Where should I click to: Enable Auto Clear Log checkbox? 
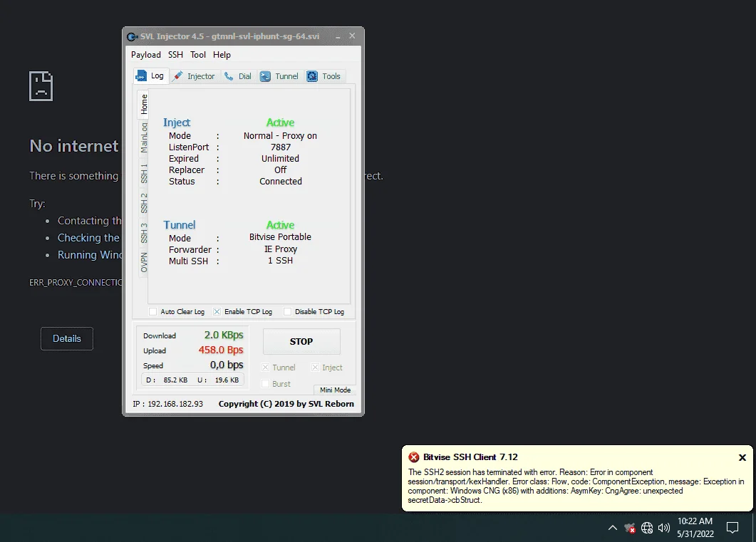153,312
